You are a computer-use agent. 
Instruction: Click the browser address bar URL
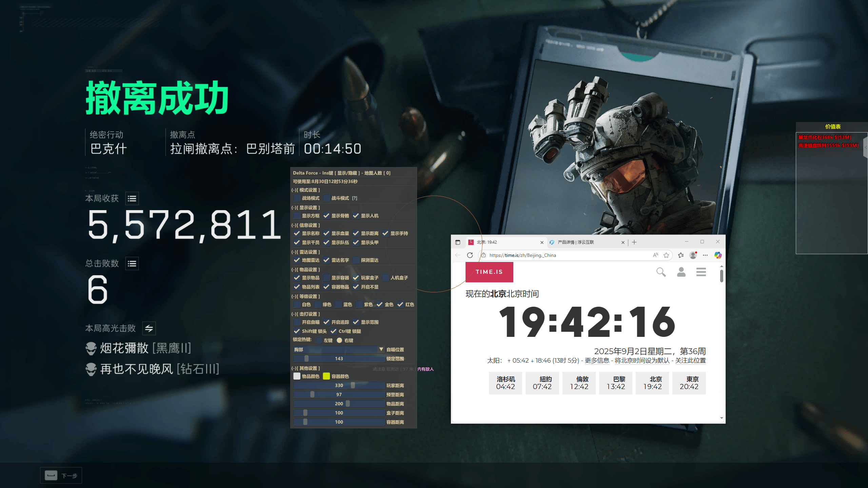(522, 255)
